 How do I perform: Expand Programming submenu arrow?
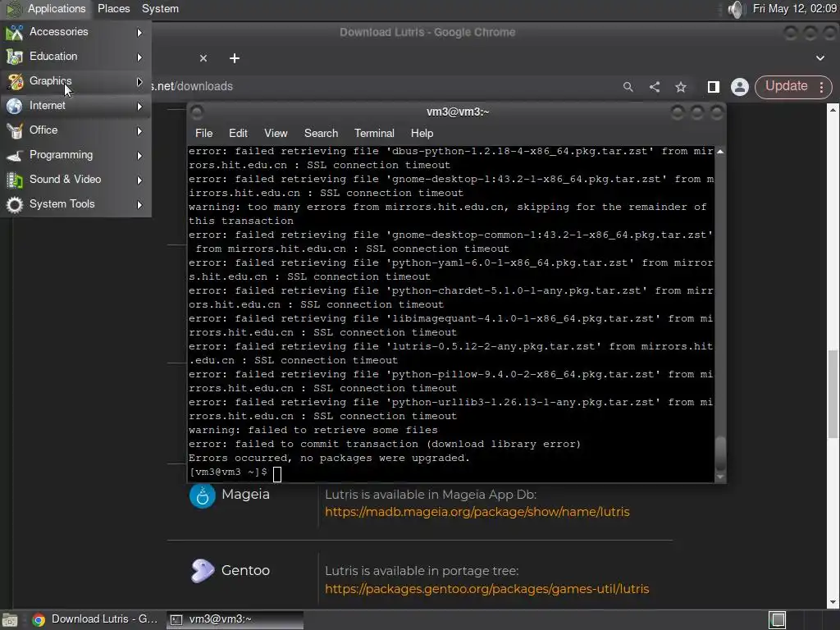pos(139,156)
